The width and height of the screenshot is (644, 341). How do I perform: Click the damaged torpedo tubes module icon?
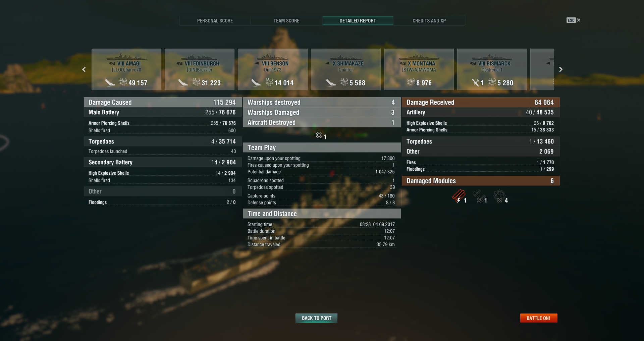(458, 196)
